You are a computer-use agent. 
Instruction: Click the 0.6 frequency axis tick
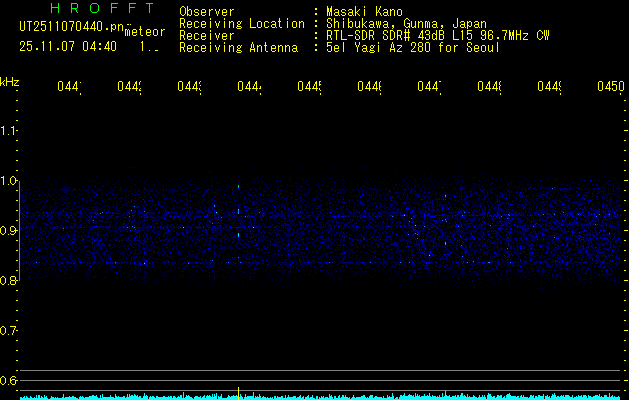coord(10,381)
